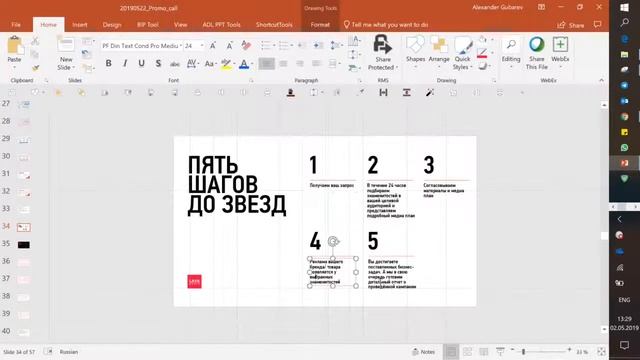Open Windows Start menu
Screen dimensions: 640x360
[624, 7]
